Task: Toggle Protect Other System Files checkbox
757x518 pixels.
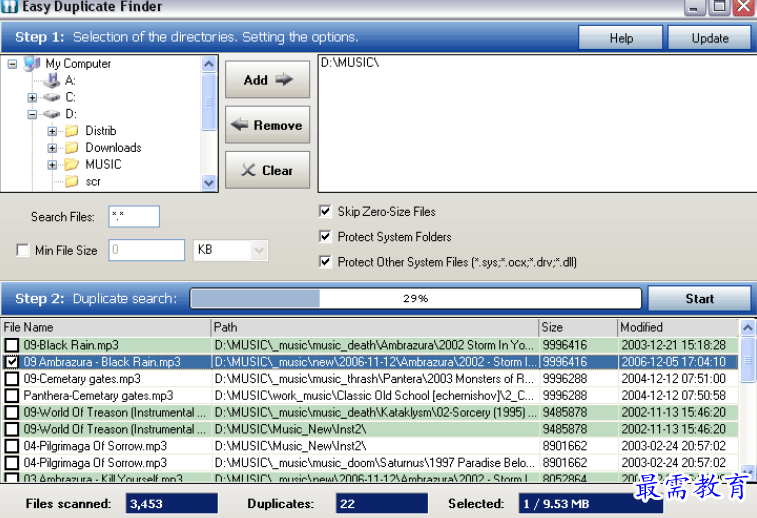Action: click(325, 262)
